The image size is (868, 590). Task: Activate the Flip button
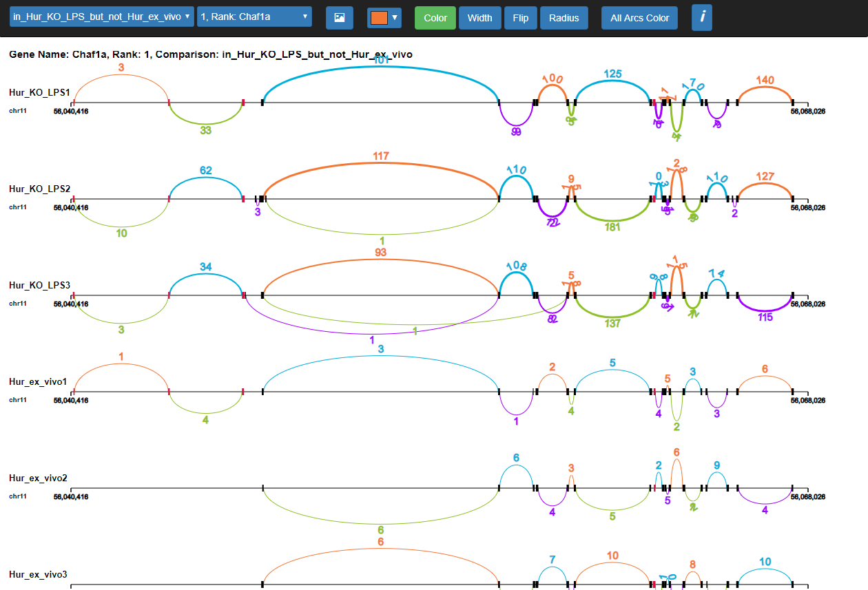[x=520, y=18]
